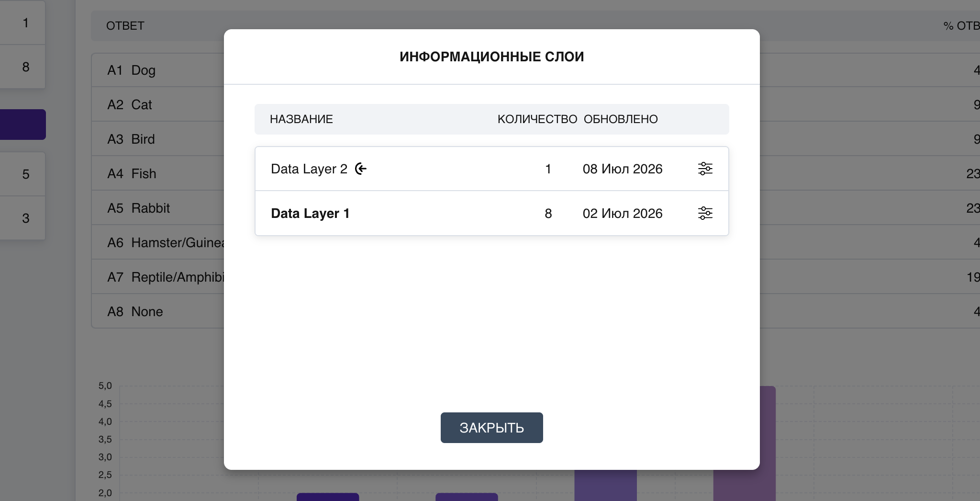Sort by НАЗВАНИЕ column header
Screen dimensions: 980x501
pos(301,119)
